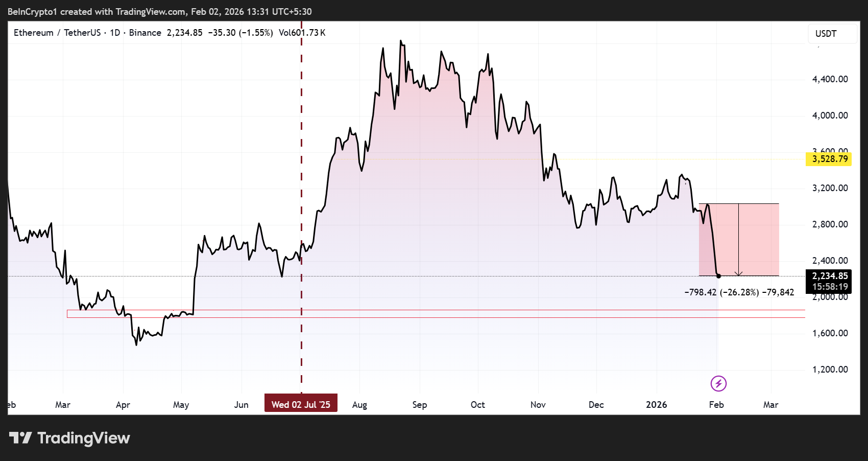Click the 1,600.00 price axis label

(x=830, y=333)
